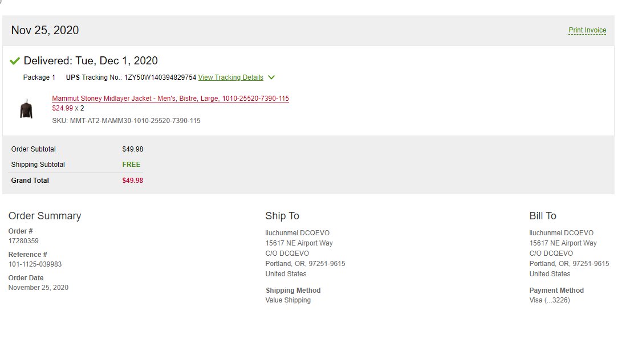630x364 pixels.
Task: Click the Visa (...3226) payment method text
Action: click(549, 300)
